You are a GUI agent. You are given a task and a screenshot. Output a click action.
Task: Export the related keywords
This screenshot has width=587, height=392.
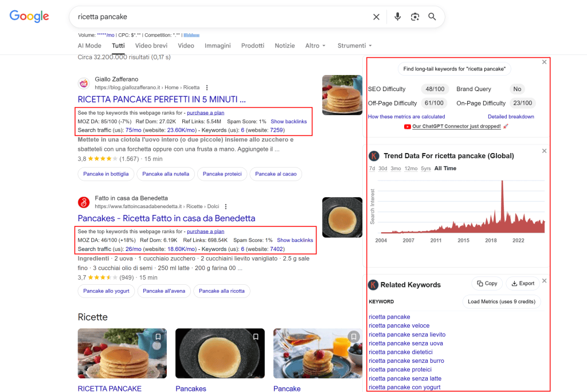tap(523, 284)
